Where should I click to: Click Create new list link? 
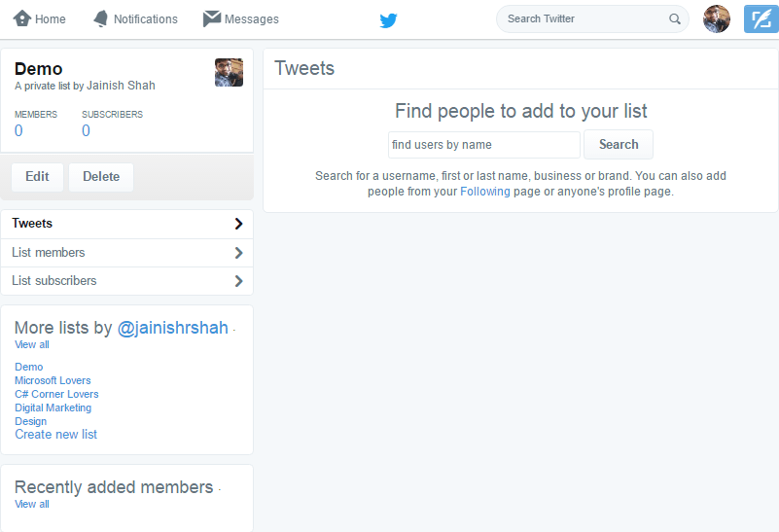point(55,435)
